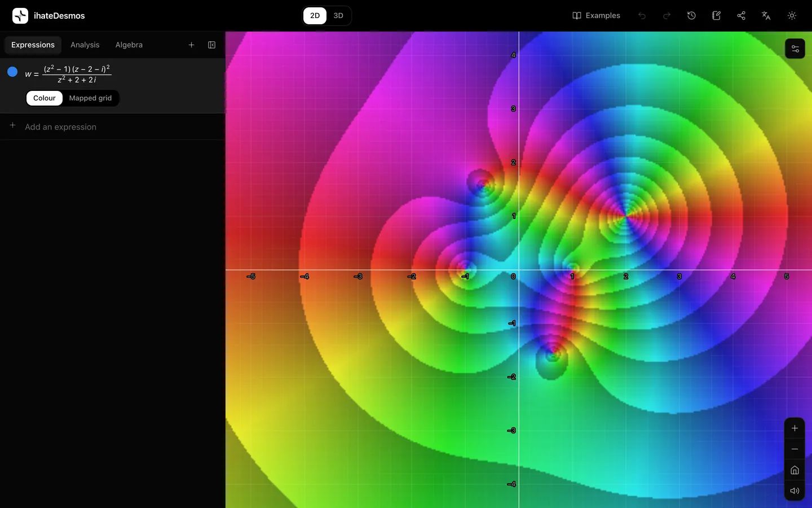Reset graph view with home icon
This screenshot has height=508, width=812.
[x=795, y=470]
